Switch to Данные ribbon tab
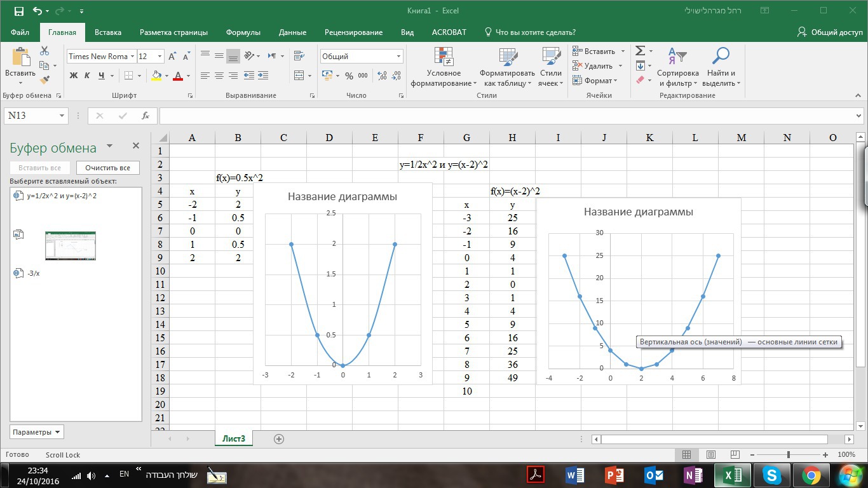 tap(292, 32)
